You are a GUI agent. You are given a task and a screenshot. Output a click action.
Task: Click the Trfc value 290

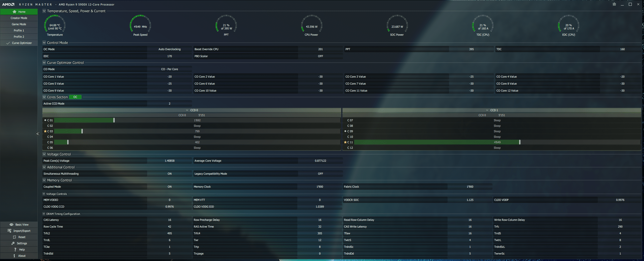(x=620, y=227)
